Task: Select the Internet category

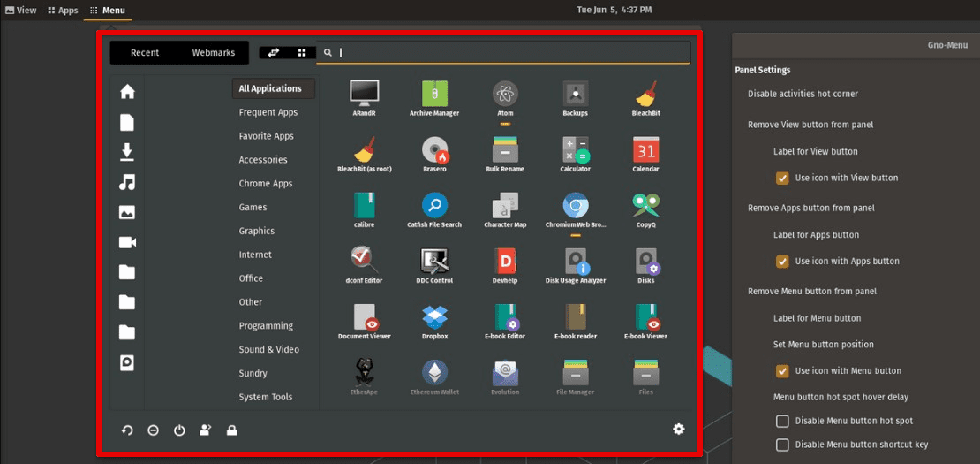Action: point(255,255)
